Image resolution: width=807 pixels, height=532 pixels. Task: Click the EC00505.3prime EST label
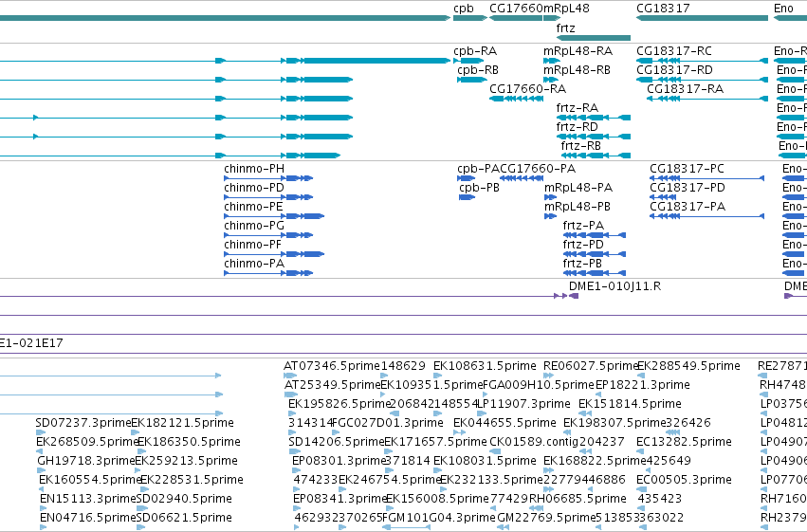point(684,480)
